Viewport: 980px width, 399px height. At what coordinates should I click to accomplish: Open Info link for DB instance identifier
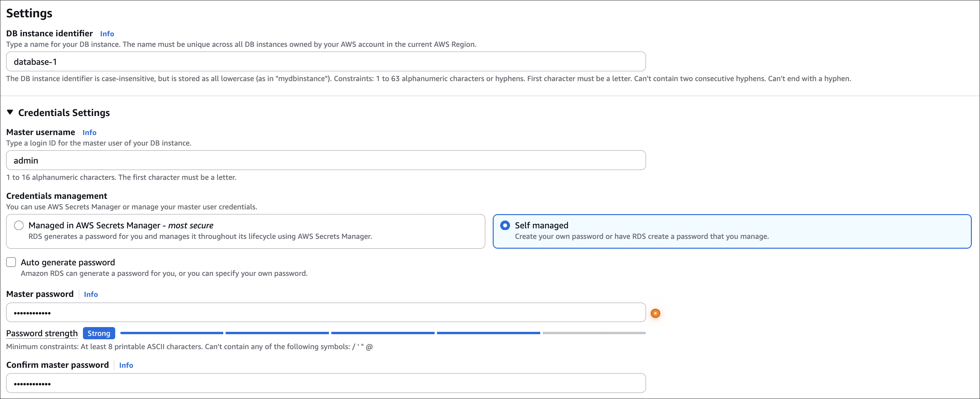(x=107, y=34)
